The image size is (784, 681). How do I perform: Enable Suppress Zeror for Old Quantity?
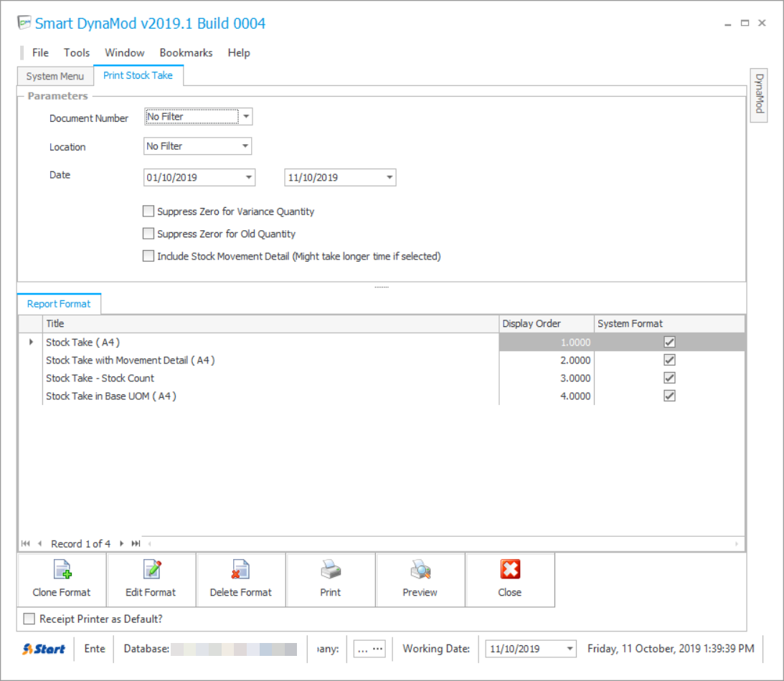coord(148,233)
